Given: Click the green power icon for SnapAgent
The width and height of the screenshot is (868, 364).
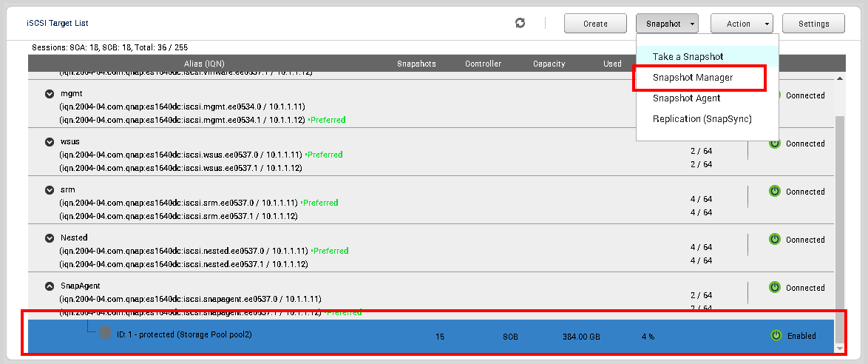Looking at the screenshot, I should pyautogui.click(x=775, y=287).
